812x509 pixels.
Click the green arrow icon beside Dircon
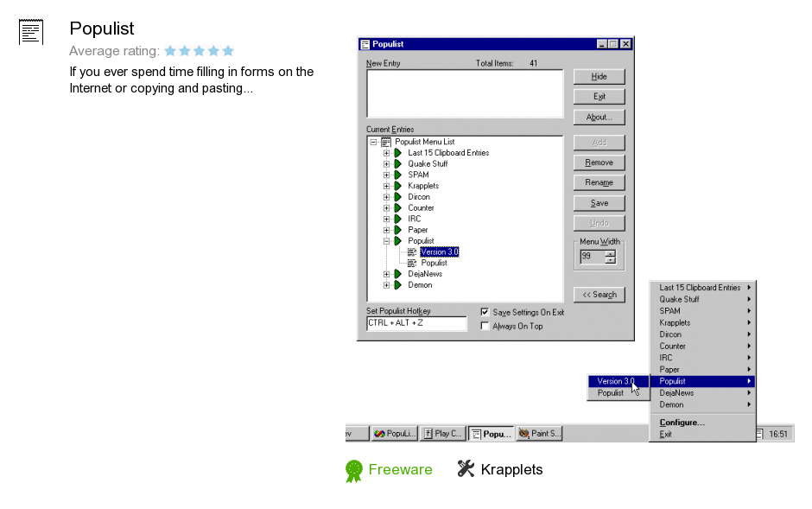(x=397, y=197)
